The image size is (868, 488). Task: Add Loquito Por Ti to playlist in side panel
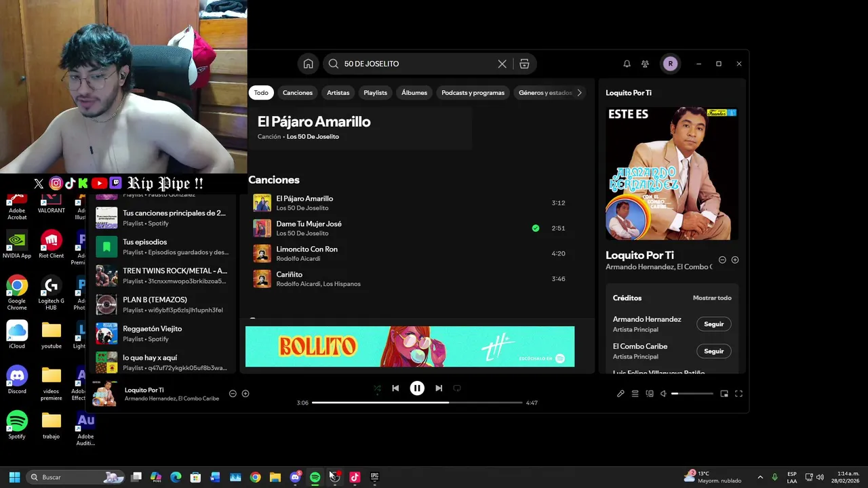coord(735,260)
